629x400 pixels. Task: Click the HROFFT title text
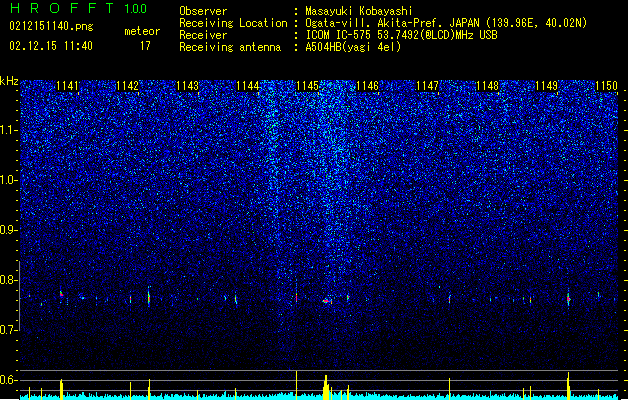click(x=62, y=8)
